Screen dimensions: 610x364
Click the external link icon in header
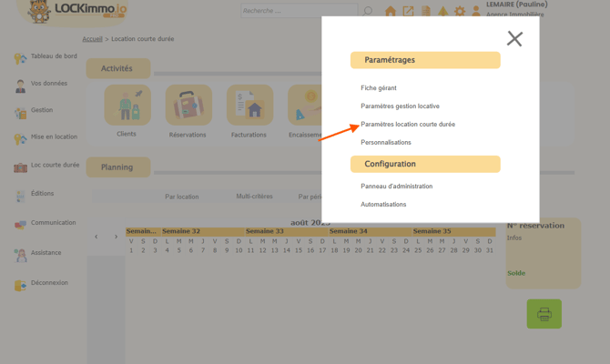point(408,11)
